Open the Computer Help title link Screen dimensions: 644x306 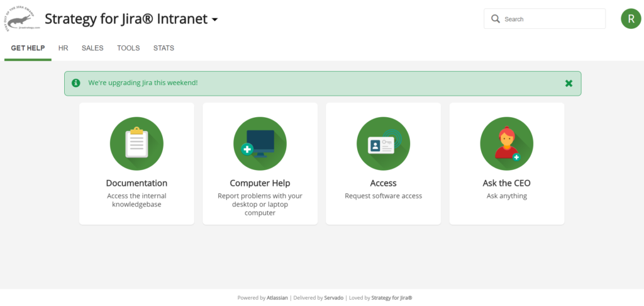pyautogui.click(x=260, y=183)
